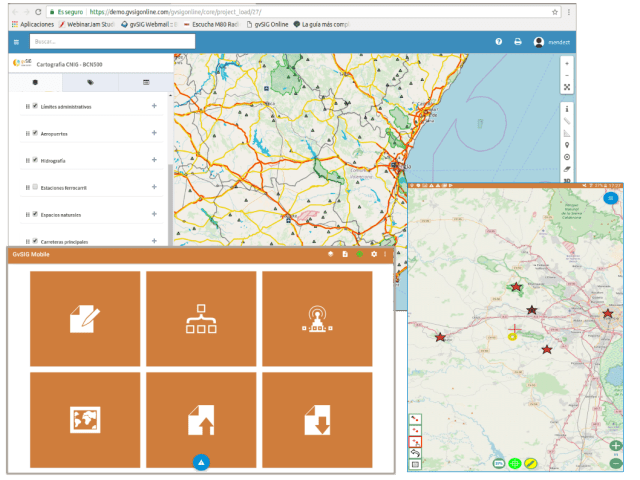This screenshot has height=480, width=640.
Task: Expand the Hidrografía group with plus sign
Action: tap(154, 160)
